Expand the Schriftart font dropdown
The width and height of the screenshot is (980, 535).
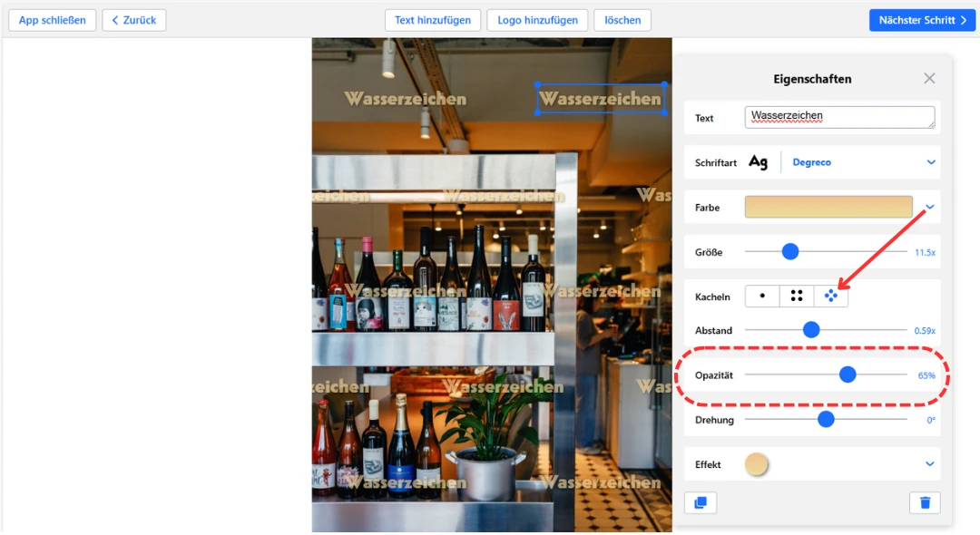(930, 162)
